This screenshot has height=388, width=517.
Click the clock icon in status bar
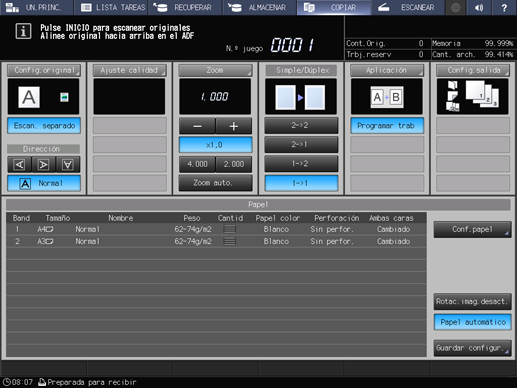tap(7, 382)
